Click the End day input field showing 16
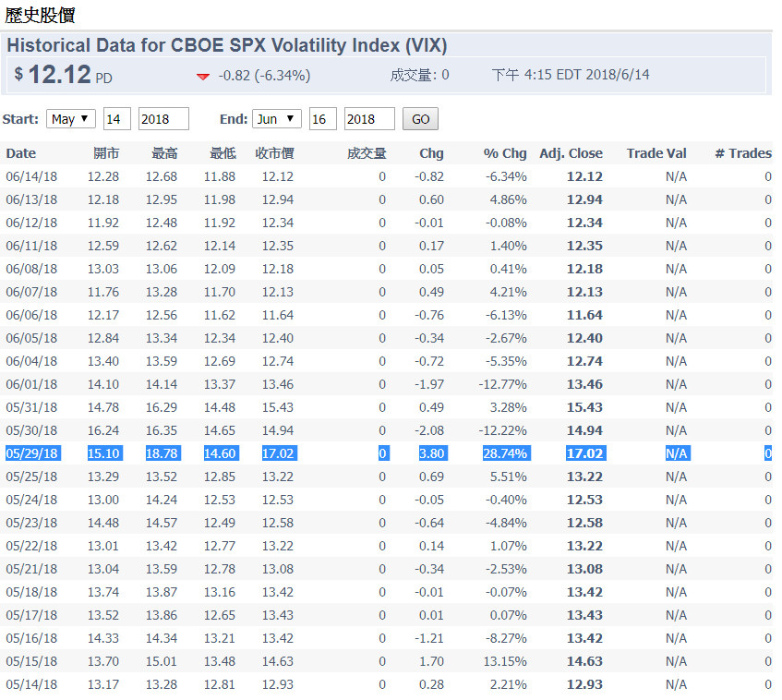This screenshot has height=700, width=782. [322, 119]
